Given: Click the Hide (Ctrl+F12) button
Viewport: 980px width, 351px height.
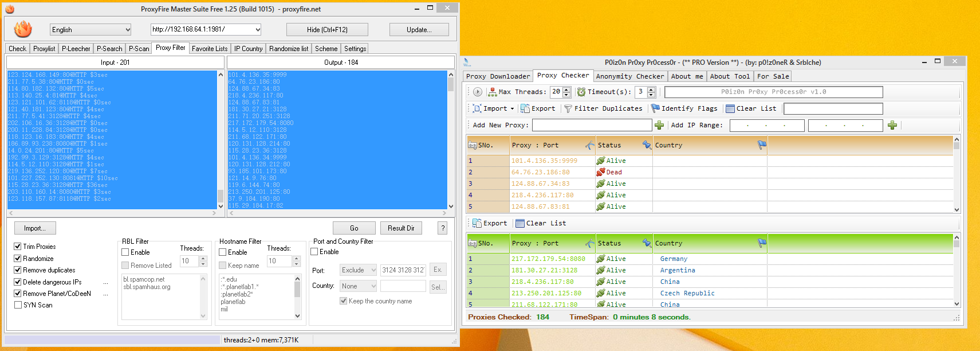Looking at the screenshot, I should [327, 30].
